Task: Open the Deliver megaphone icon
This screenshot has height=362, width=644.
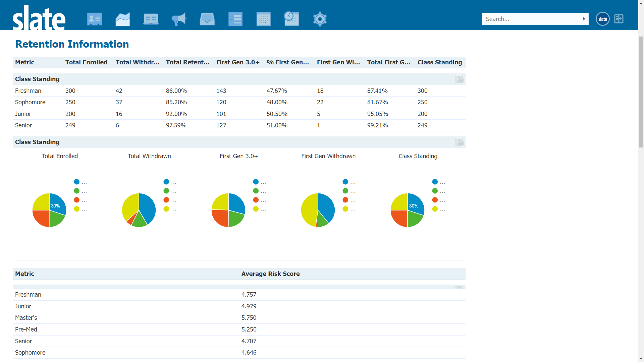Action: 179,19
